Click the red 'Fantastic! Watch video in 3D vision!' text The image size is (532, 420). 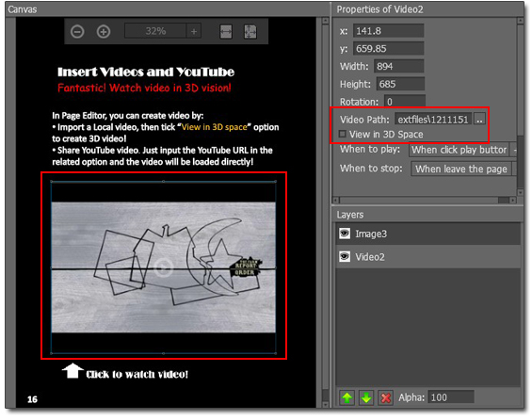(144, 88)
